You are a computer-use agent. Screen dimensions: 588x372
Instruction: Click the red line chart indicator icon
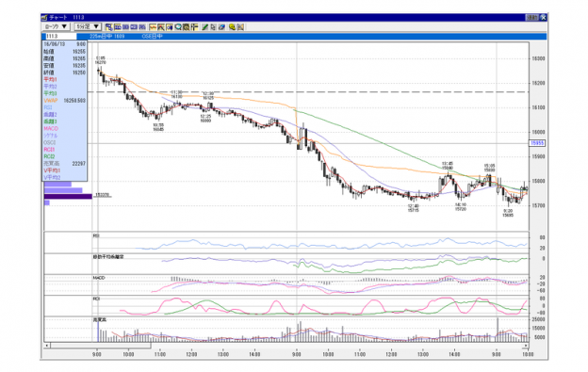click(x=153, y=27)
